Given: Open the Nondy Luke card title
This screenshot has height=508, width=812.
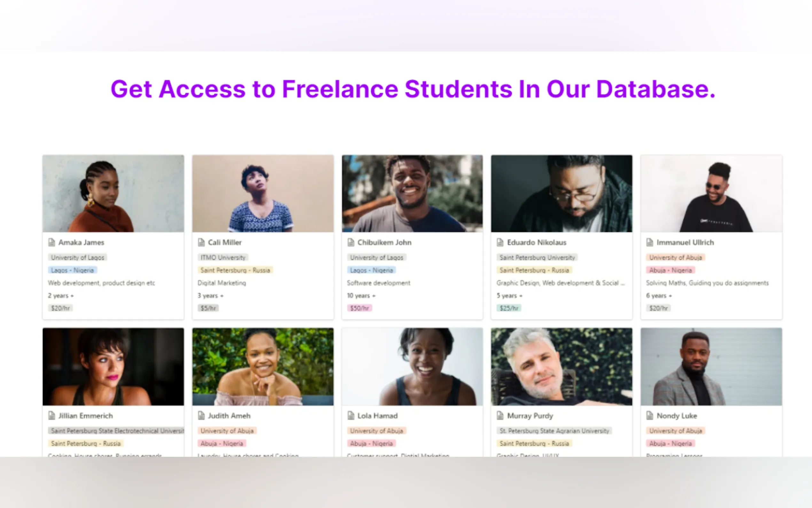Looking at the screenshot, I should 677,416.
